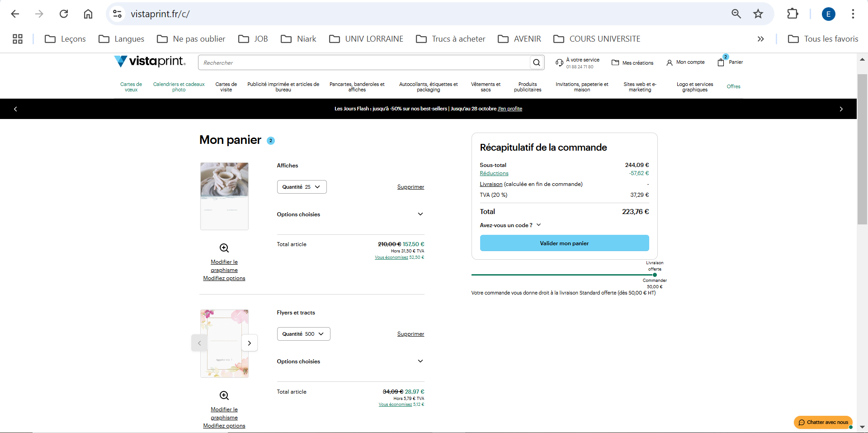
Task: Show next flyer preview with right arrow
Action: 250,343
